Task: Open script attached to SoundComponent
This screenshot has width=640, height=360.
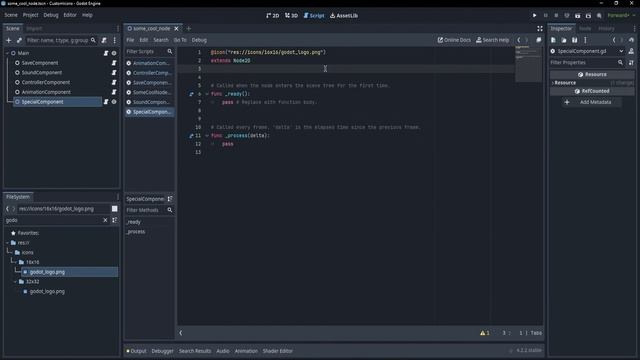Action: (x=114, y=73)
